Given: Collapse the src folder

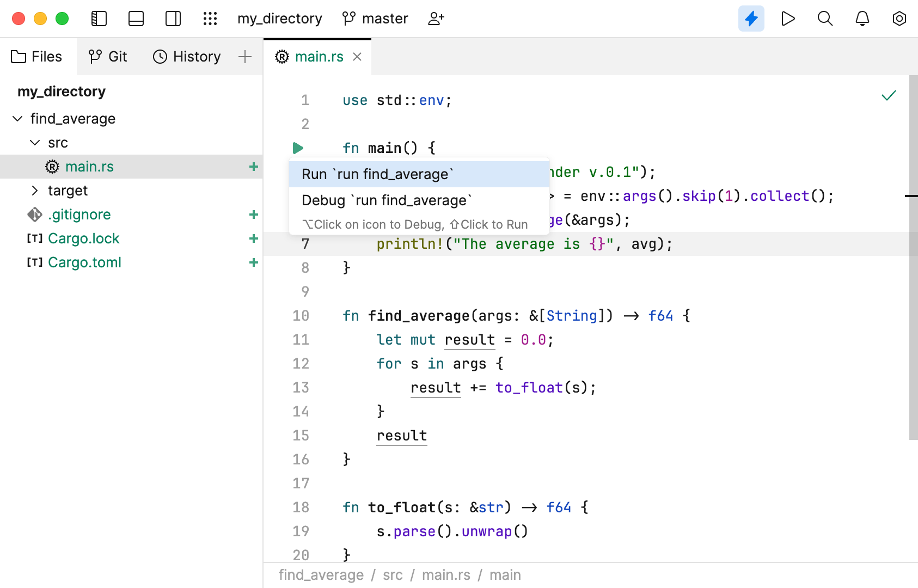Looking at the screenshot, I should (35, 142).
